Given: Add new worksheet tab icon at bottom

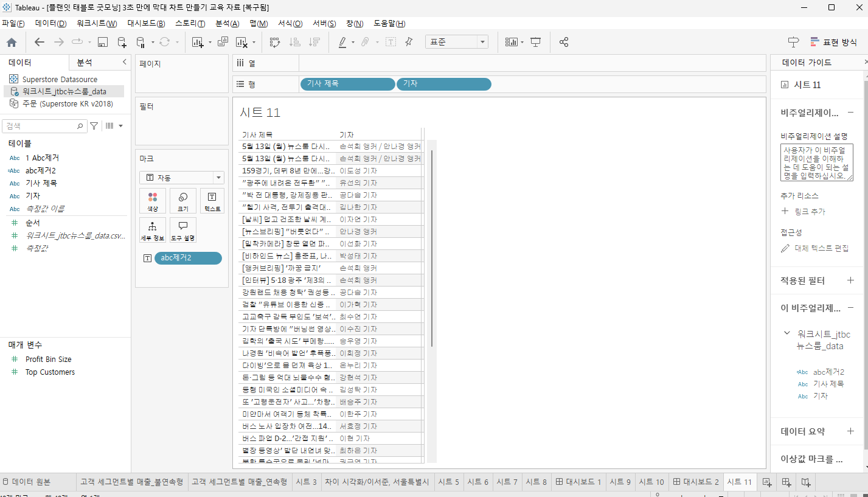Looking at the screenshot, I should point(767,482).
